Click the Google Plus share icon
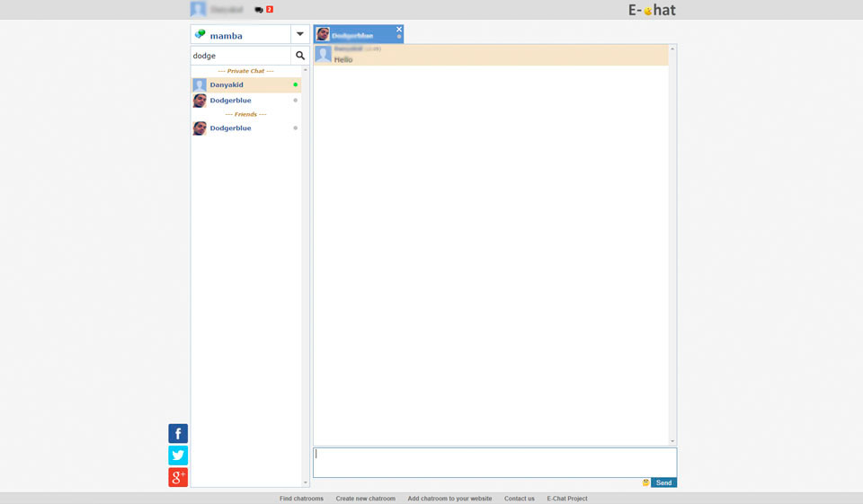863x504 pixels. 178,477
